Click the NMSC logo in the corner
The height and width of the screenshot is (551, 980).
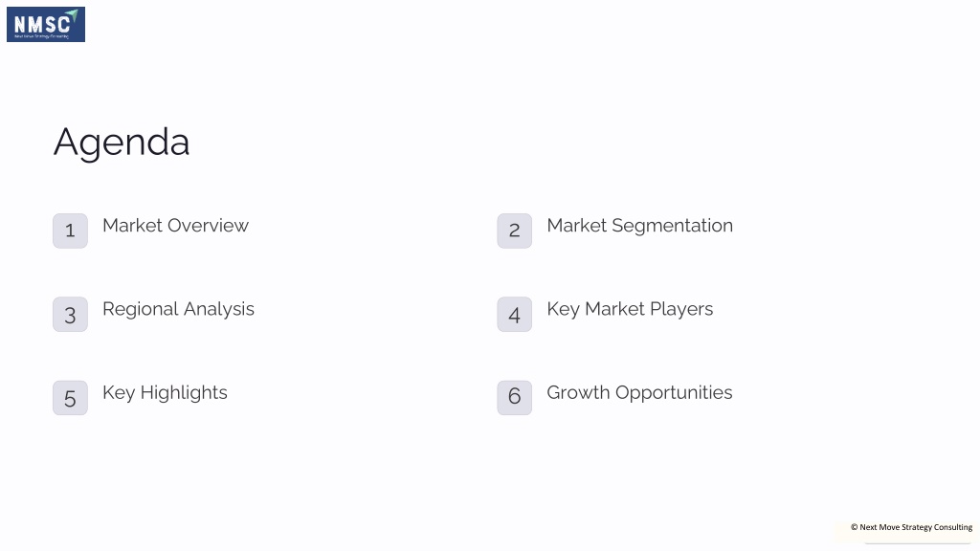46,24
